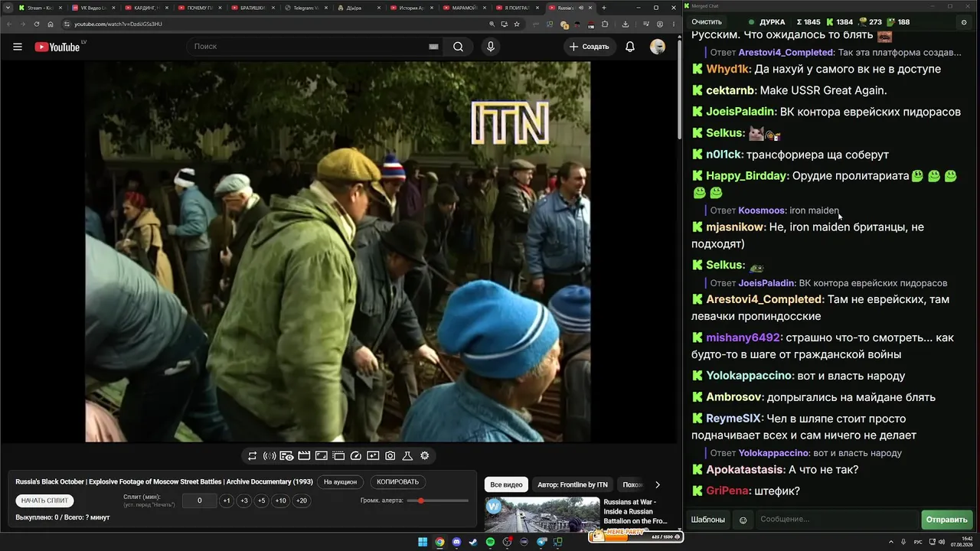Screen dimensions: 980x551
Task: Click the broadcast signal icon below the player
Action: tap(269, 456)
